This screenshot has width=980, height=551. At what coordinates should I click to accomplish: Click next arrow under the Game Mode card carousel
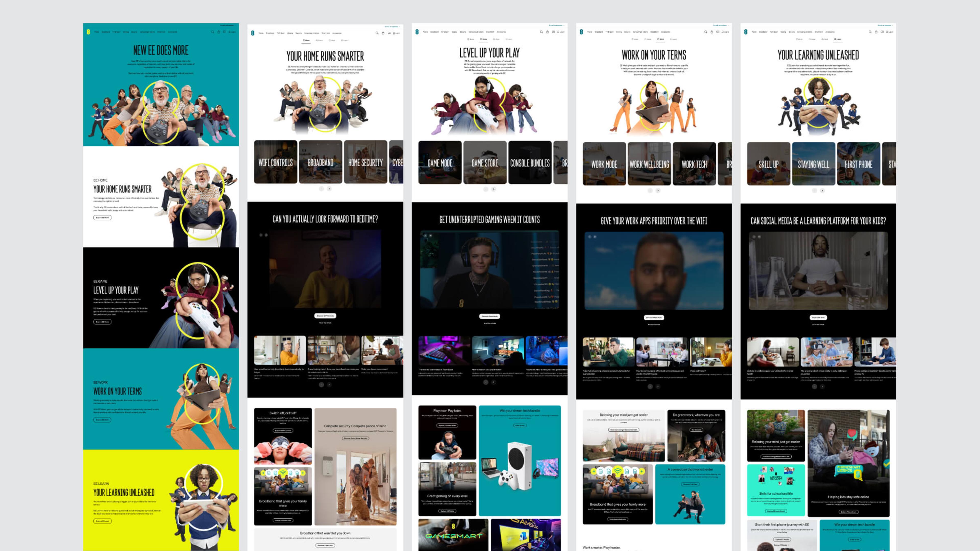pyautogui.click(x=493, y=189)
